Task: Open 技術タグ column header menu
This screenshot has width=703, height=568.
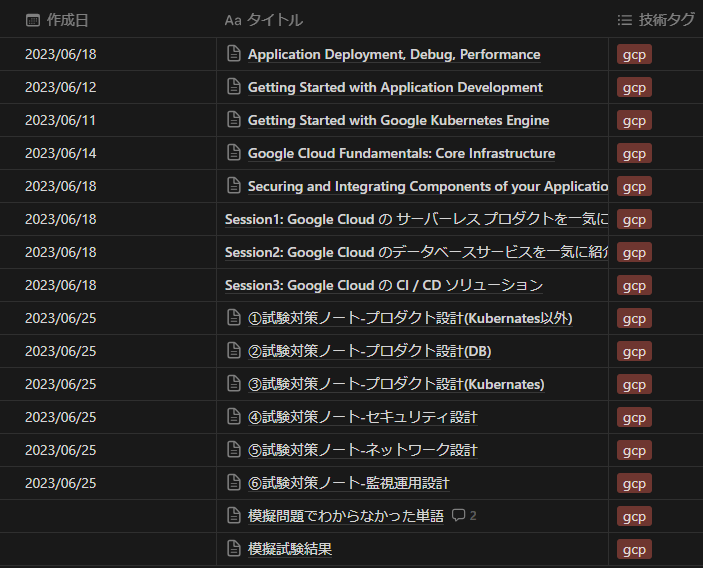Action: tap(656, 20)
